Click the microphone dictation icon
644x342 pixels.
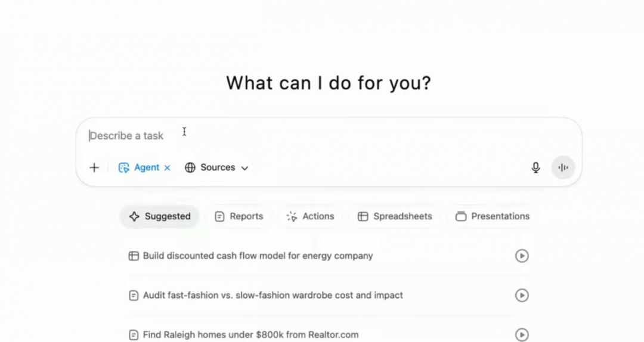point(535,167)
